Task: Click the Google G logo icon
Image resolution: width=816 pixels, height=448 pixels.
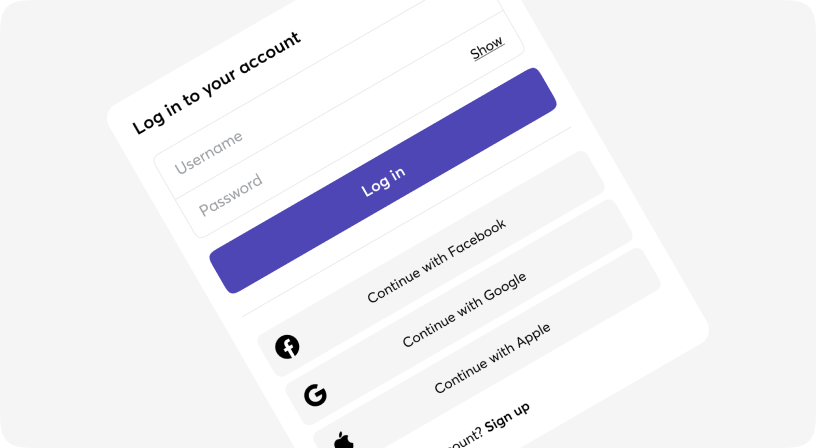Action: click(315, 395)
